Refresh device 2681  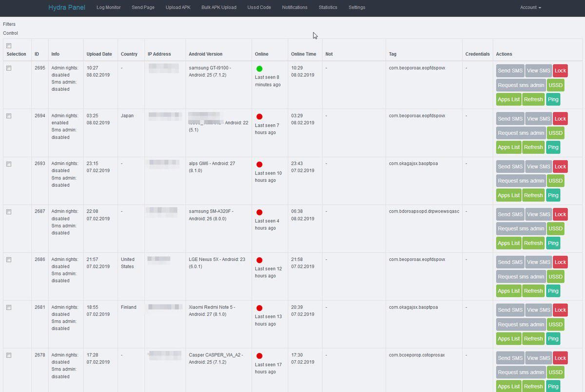tap(533, 338)
